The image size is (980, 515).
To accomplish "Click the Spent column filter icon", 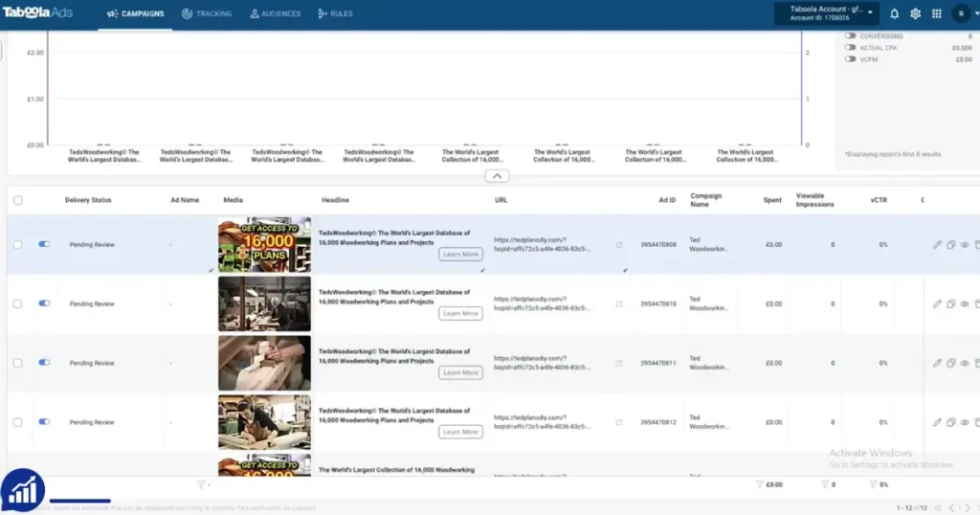I will 759,484.
